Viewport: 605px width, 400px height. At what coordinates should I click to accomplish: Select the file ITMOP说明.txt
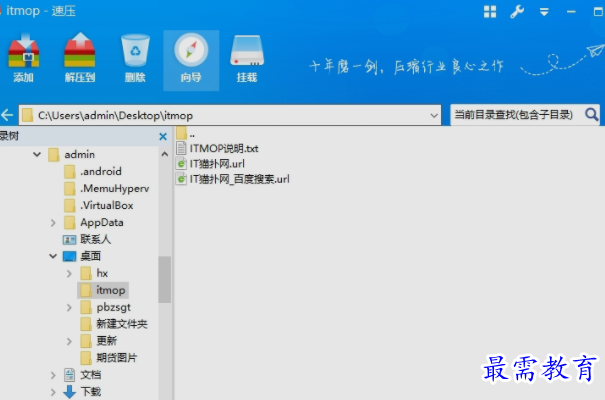(217, 149)
